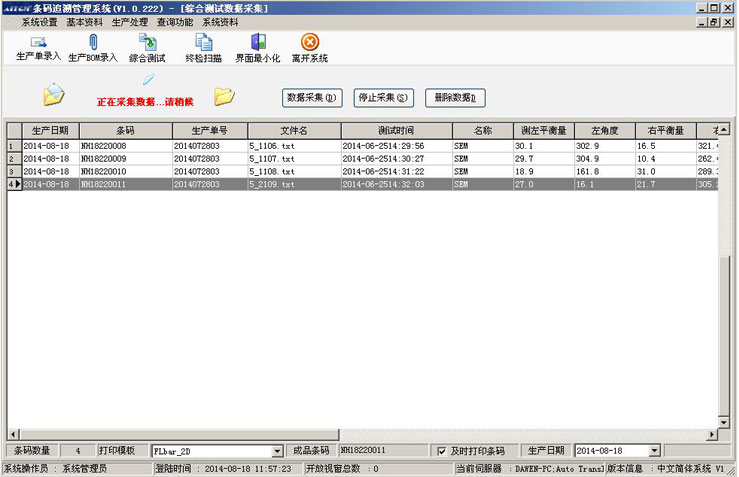This screenshot has width=739, height=477.
Task: Click the 生产单录入 toolbar icon
Action: tap(38, 43)
